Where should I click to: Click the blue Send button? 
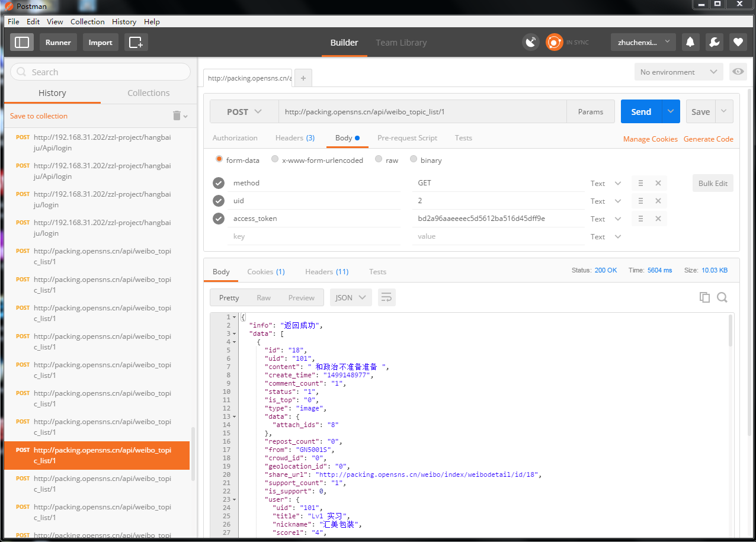[x=641, y=111]
